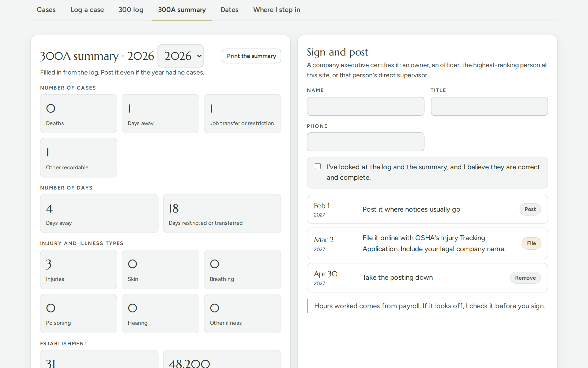Focus the Phone input field

click(x=365, y=142)
